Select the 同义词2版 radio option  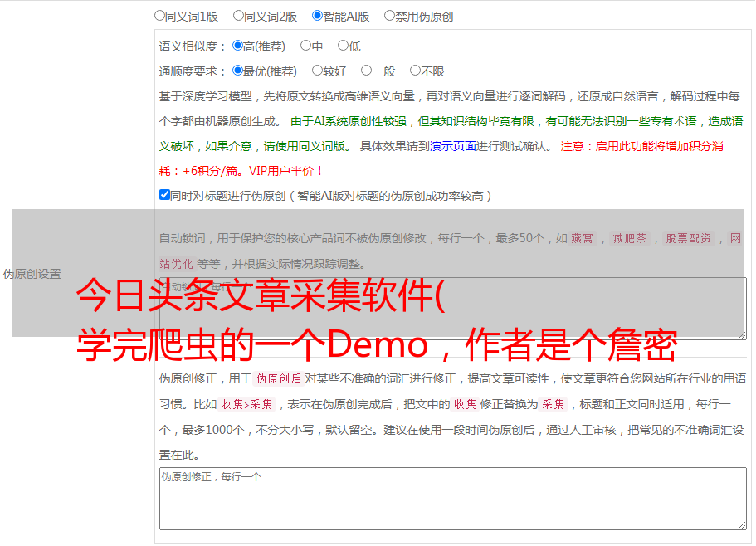click(x=238, y=16)
